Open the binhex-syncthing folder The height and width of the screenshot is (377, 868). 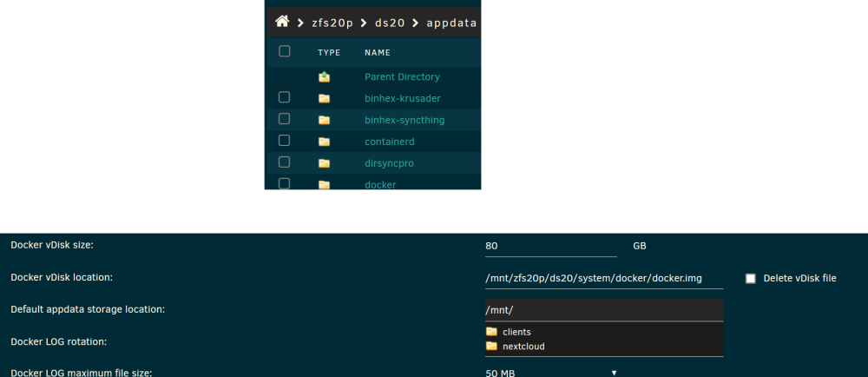pos(404,120)
